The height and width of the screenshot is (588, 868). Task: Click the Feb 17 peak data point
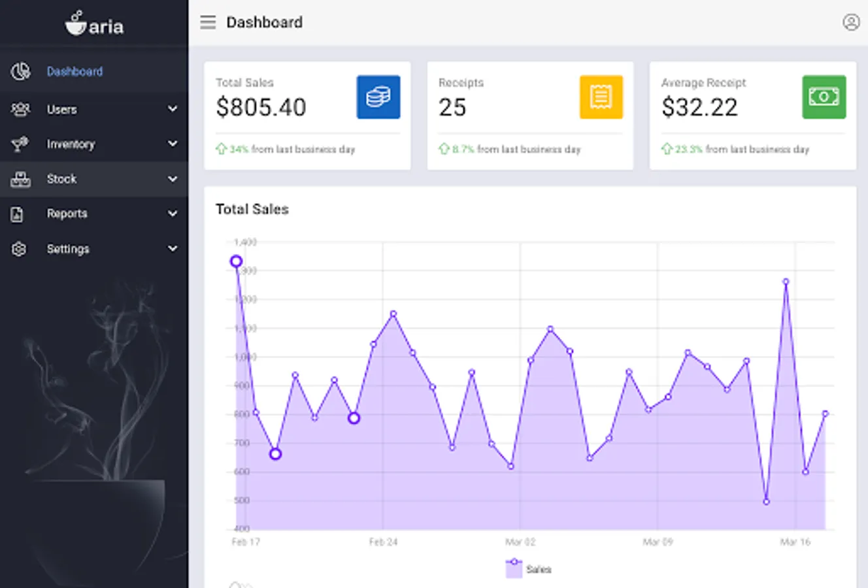236,261
